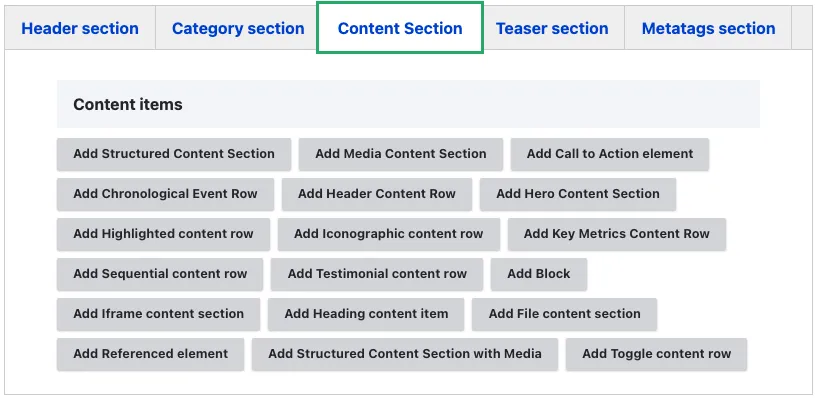Open the Category section tab
The width and height of the screenshot is (815, 398).
coord(238,28)
